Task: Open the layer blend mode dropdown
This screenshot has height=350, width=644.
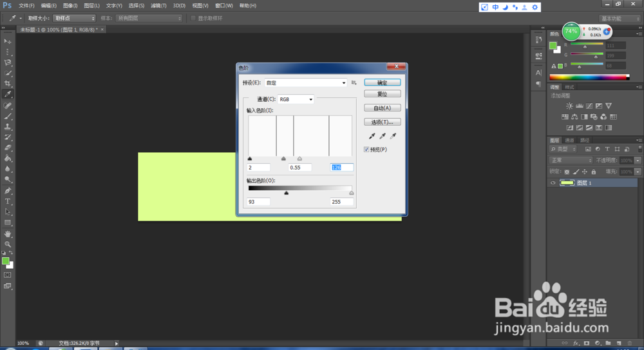Action: tap(571, 160)
